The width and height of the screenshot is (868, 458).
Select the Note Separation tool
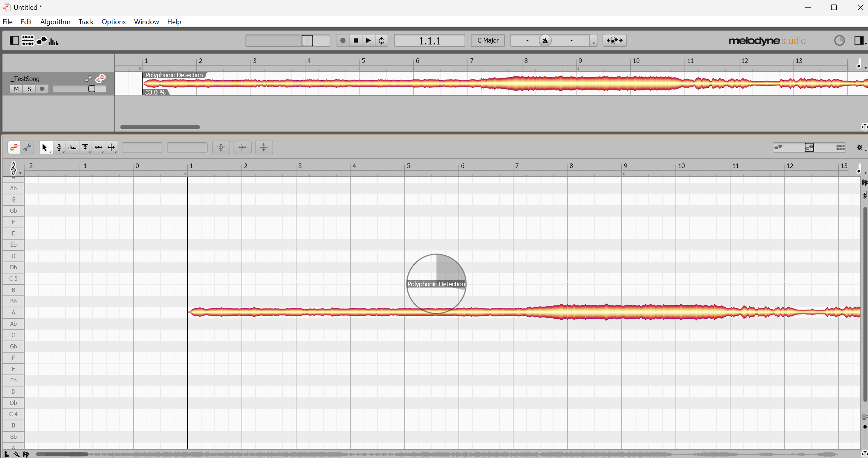pyautogui.click(x=111, y=147)
